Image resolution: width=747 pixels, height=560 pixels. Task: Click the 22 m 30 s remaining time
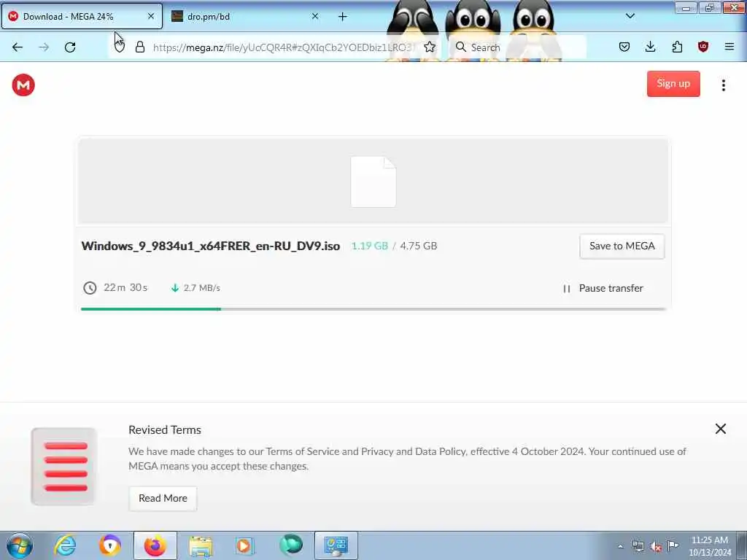[125, 287]
